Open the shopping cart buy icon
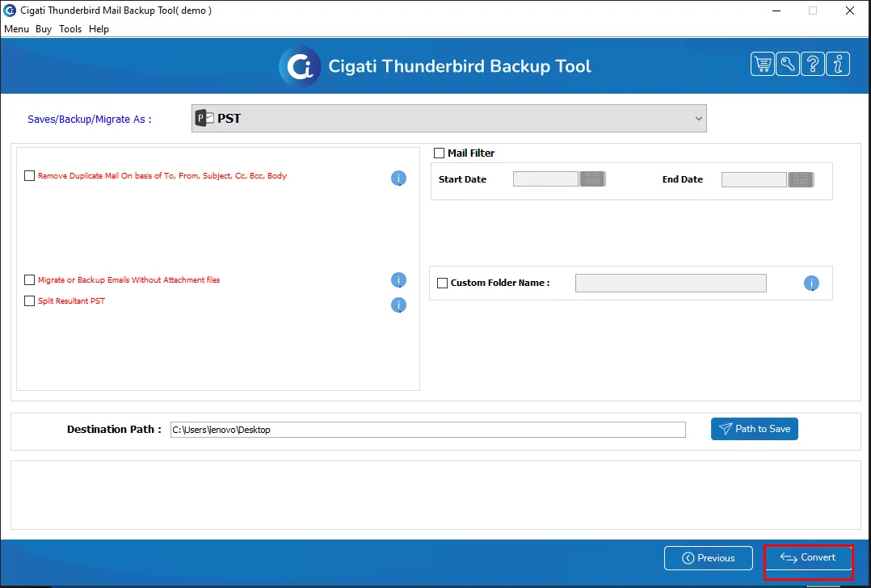Screen dimensions: 871x588 [x=762, y=65]
